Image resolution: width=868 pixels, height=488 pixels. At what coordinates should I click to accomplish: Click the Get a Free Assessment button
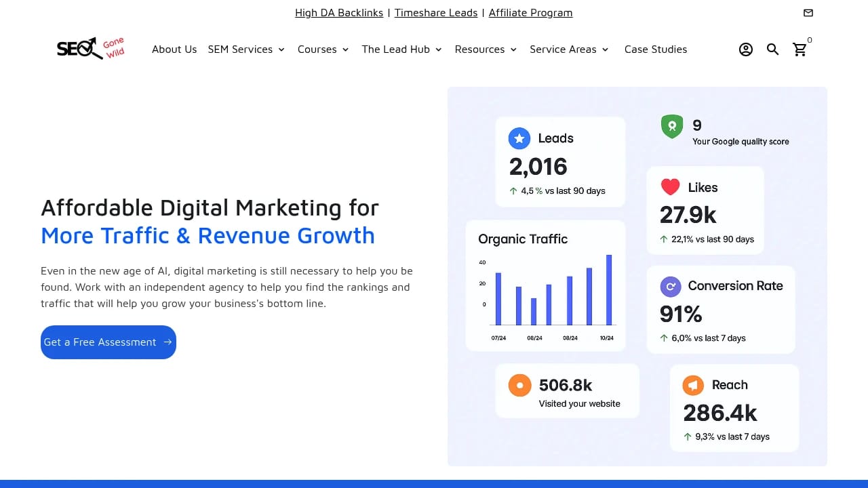point(108,342)
